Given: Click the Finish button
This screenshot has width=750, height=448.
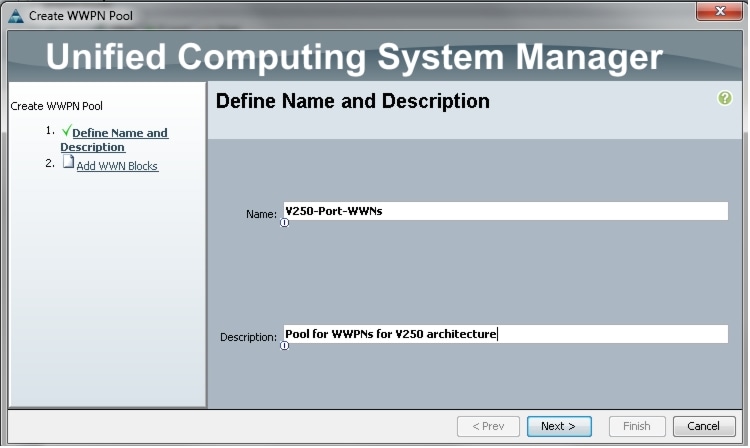Looking at the screenshot, I should 637,426.
